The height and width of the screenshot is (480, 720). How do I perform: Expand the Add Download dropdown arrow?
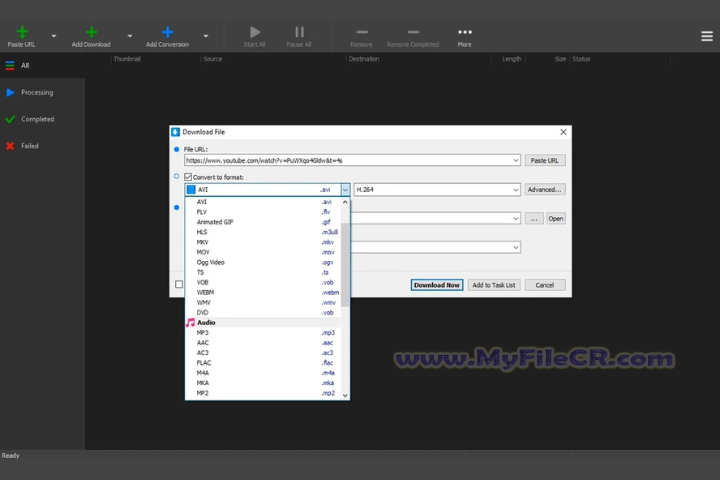click(x=130, y=36)
